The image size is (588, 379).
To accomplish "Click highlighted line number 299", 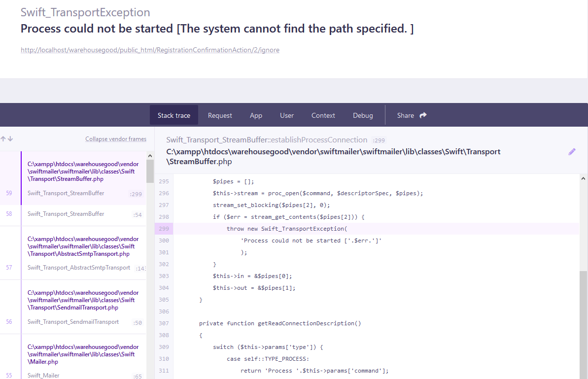I will coord(164,229).
